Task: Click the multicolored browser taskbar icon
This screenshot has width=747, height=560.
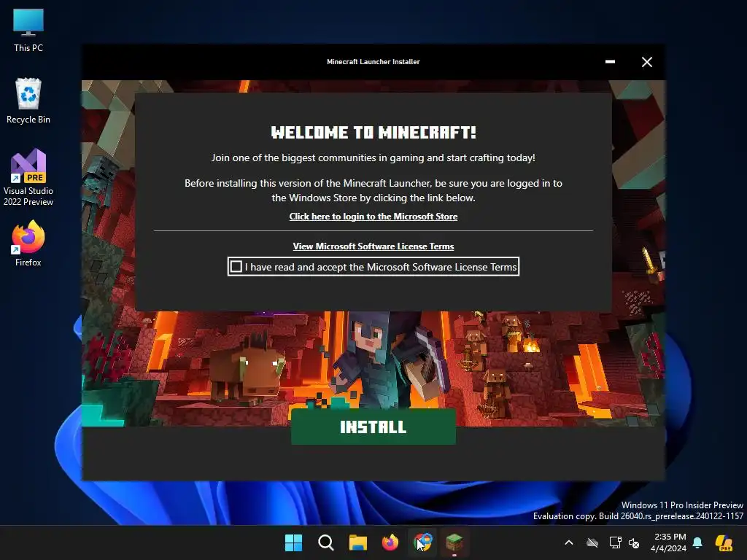Action: click(422, 542)
